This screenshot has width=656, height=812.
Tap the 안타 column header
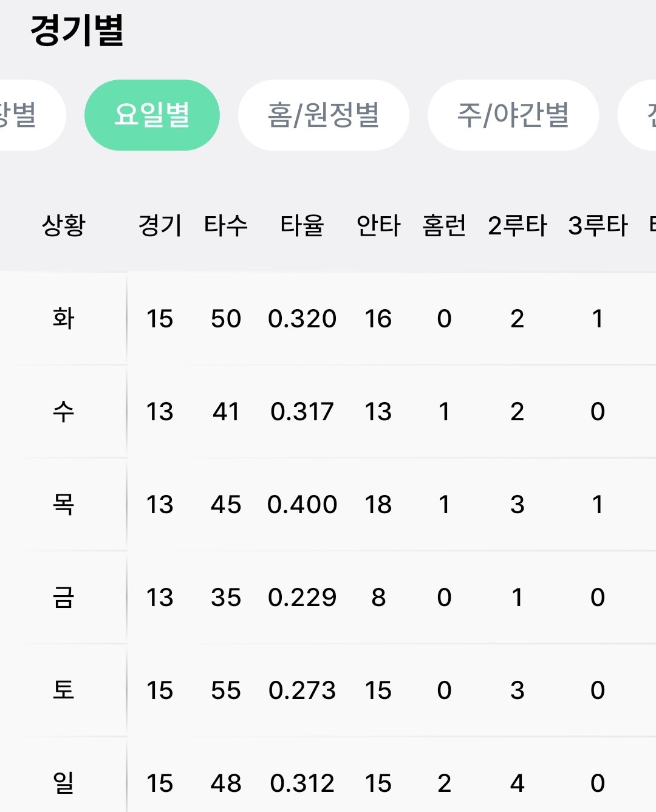378,225
